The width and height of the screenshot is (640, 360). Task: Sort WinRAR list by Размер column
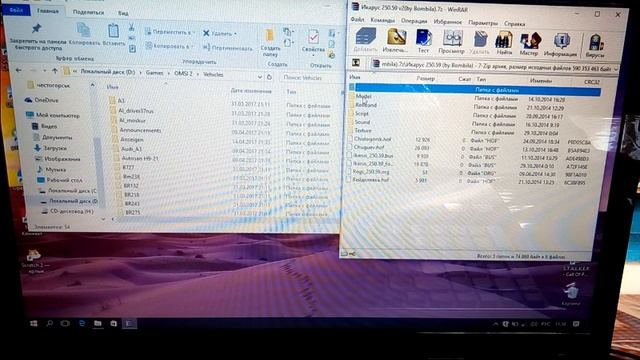pos(426,78)
